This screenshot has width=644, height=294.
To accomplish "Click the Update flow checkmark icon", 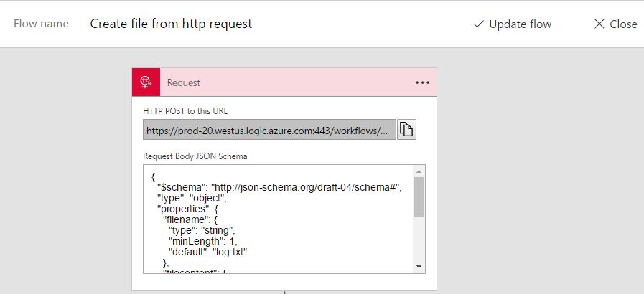I will pos(479,24).
